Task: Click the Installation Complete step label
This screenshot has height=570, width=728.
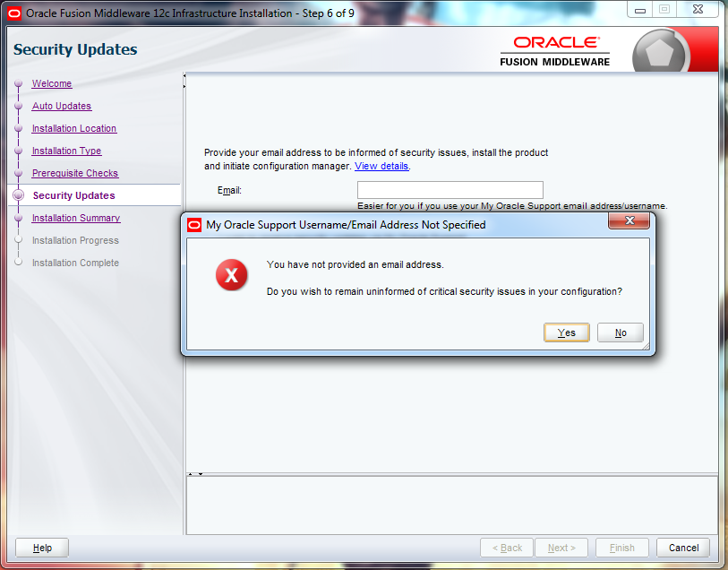Action: tap(75, 263)
